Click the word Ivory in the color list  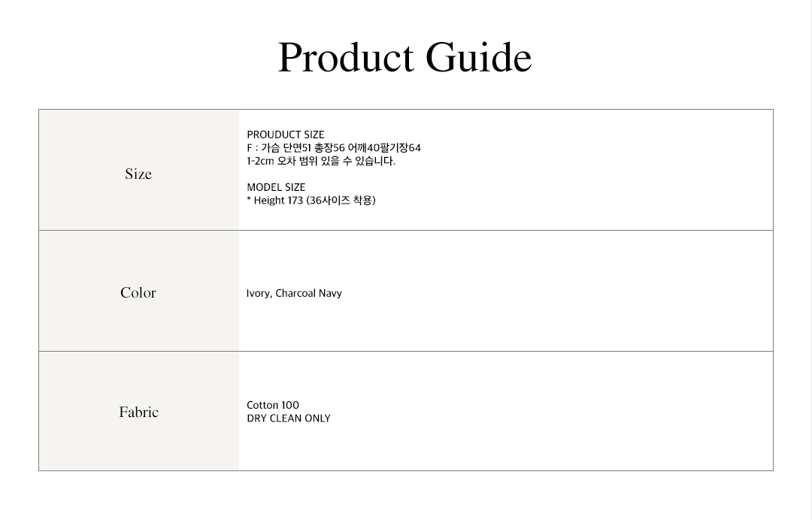(x=259, y=293)
